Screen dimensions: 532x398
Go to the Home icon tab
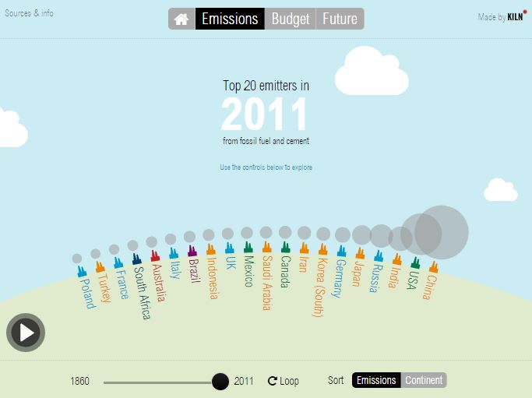click(181, 19)
